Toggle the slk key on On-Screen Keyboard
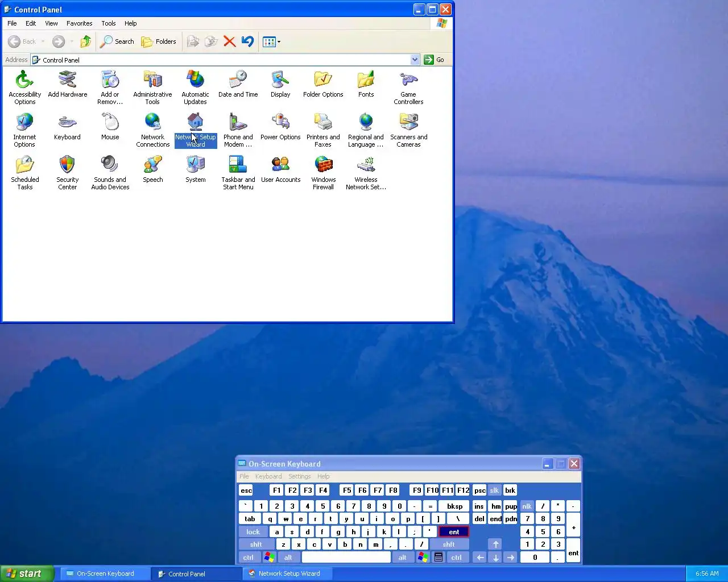 click(495, 490)
